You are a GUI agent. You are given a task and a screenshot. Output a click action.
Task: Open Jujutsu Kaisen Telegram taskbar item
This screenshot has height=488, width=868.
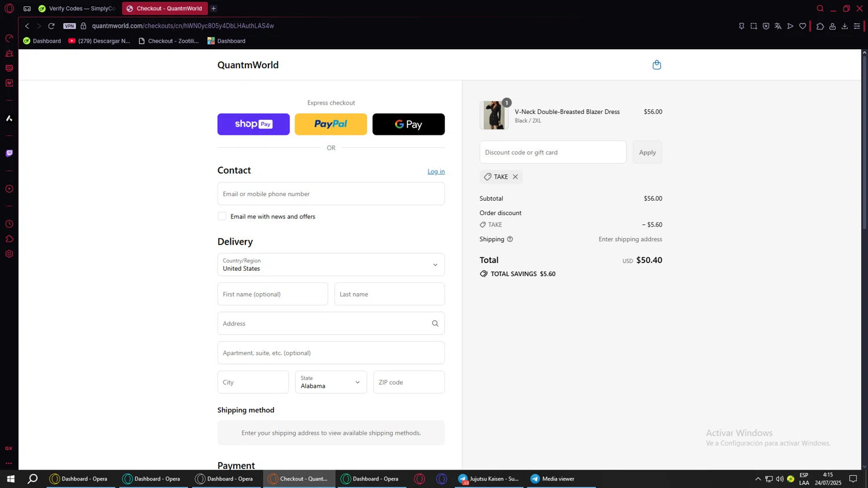[489, 479]
